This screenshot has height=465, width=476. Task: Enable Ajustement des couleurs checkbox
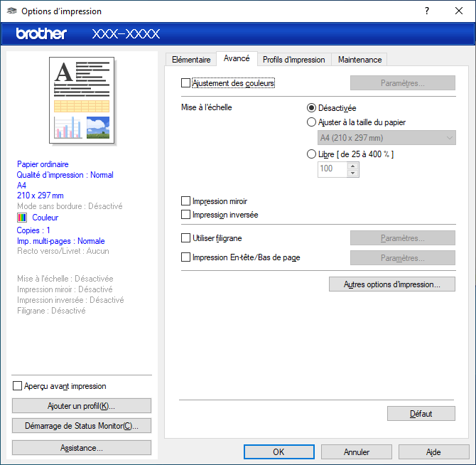[186, 83]
